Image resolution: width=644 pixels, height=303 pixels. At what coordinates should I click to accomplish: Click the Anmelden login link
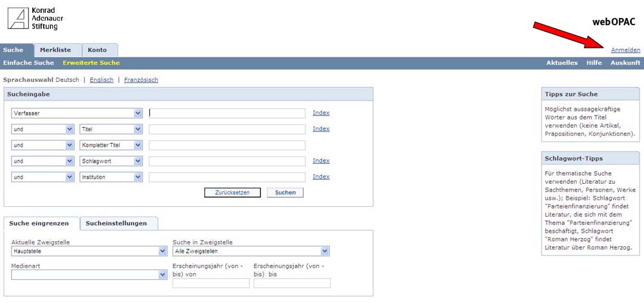(x=625, y=50)
